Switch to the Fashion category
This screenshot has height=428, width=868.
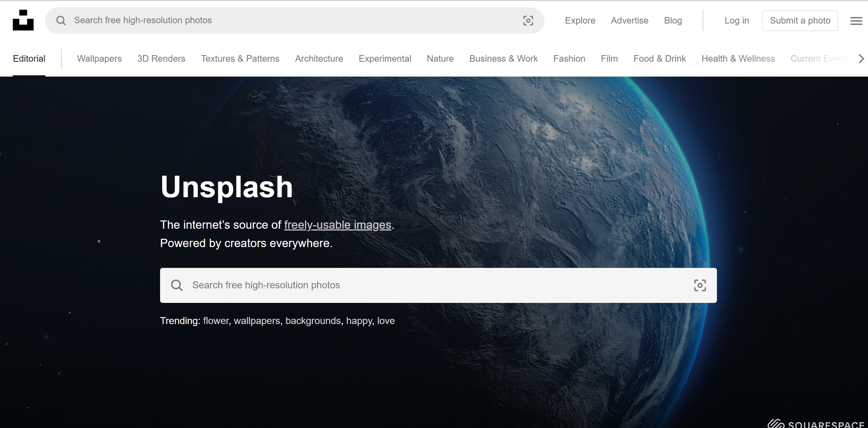569,59
